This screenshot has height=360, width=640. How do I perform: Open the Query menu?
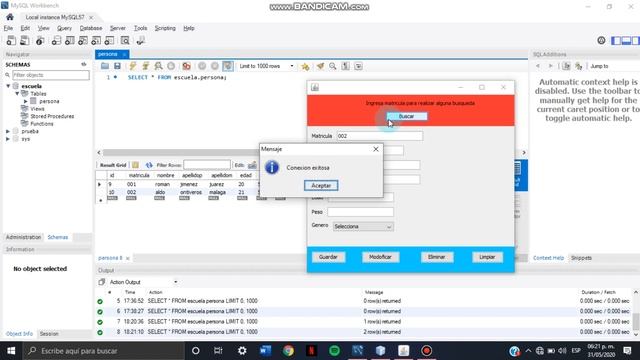64,28
